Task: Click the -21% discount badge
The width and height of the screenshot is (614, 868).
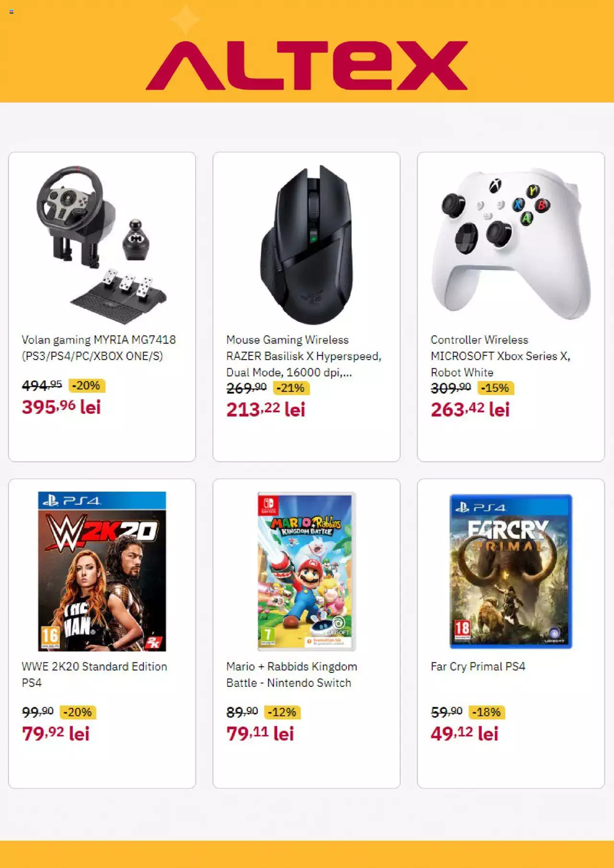Action: [x=291, y=388]
